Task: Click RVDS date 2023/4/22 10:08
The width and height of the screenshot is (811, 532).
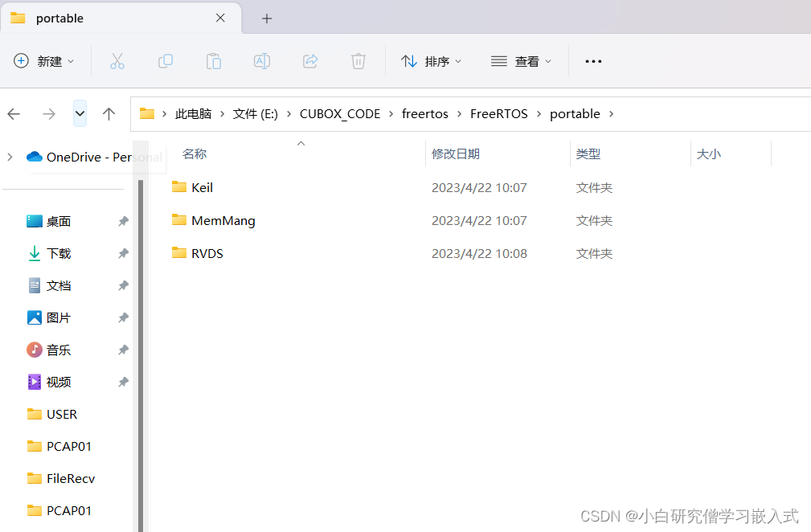Action: (x=480, y=253)
